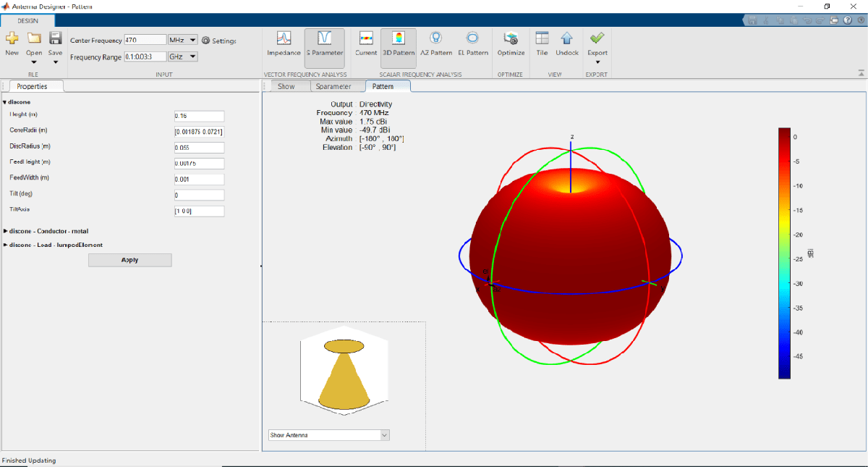Click the Impedance analysis icon
The height and width of the screenshot is (467, 868).
coord(284,43)
